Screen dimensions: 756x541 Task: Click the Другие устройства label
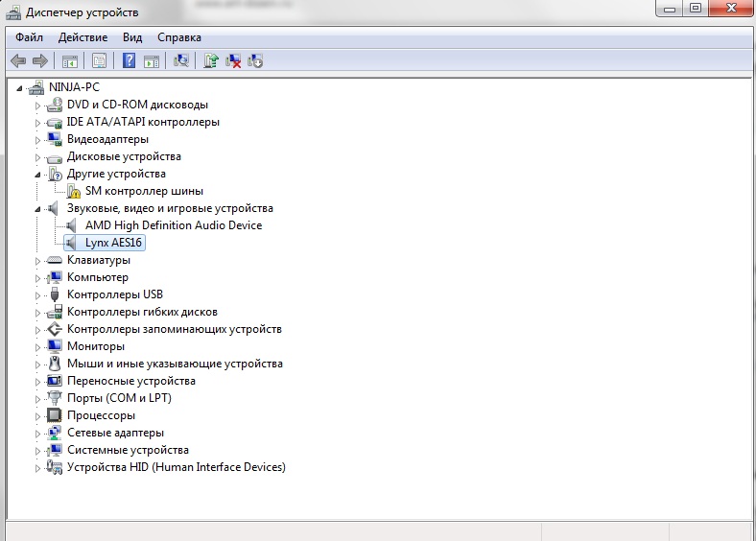pos(116,174)
